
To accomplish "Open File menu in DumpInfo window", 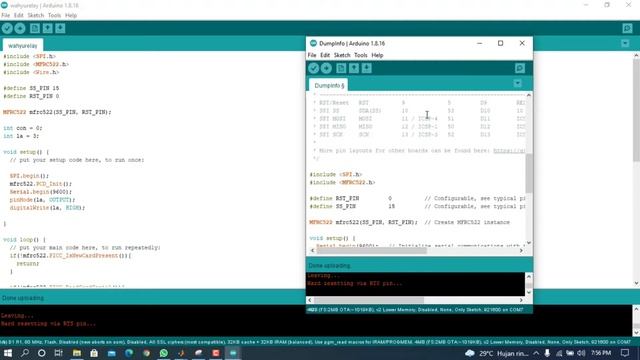I will pyautogui.click(x=312, y=55).
